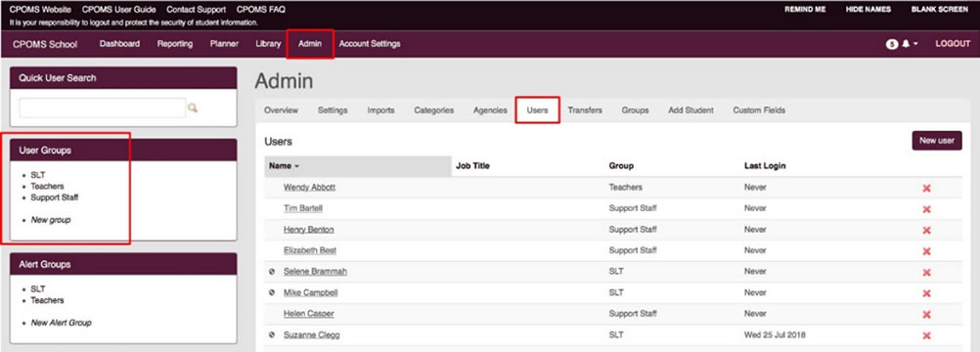Open the CPOMS FAQ link

pos(260,10)
